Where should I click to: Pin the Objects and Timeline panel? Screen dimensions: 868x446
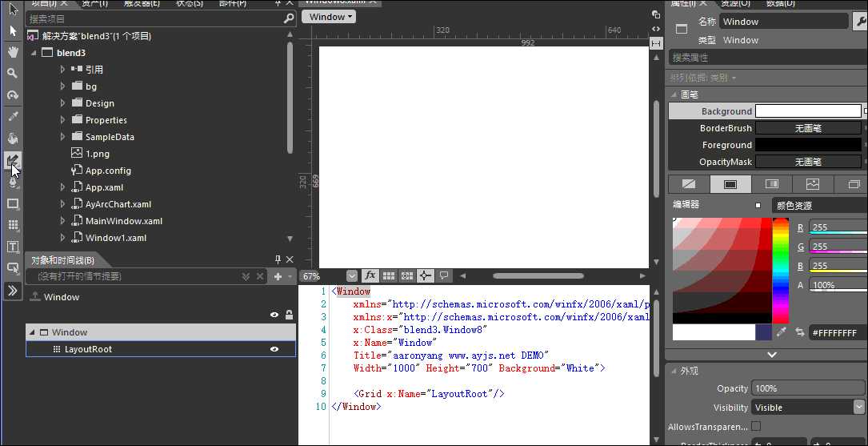pyautogui.click(x=278, y=259)
